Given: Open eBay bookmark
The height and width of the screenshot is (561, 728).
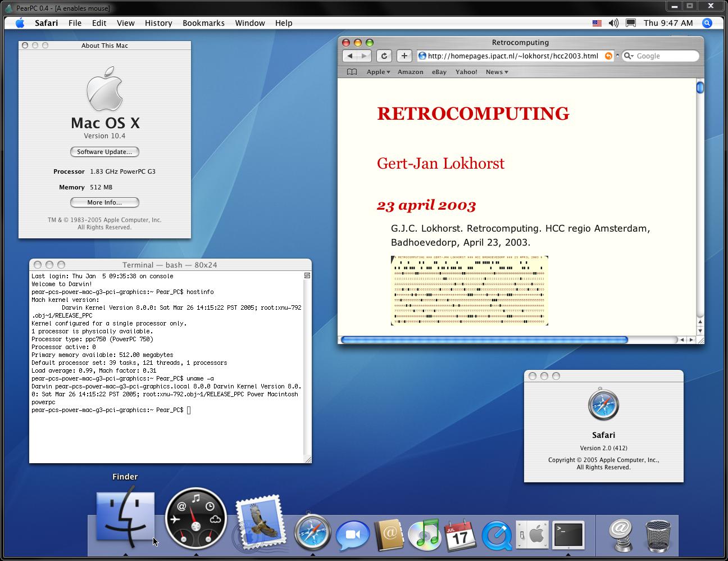Looking at the screenshot, I should pyautogui.click(x=439, y=72).
